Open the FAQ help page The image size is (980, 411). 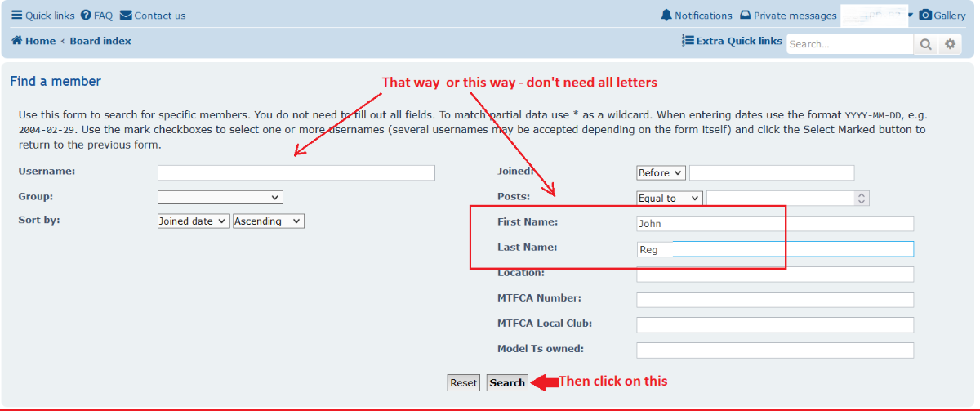[96, 16]
